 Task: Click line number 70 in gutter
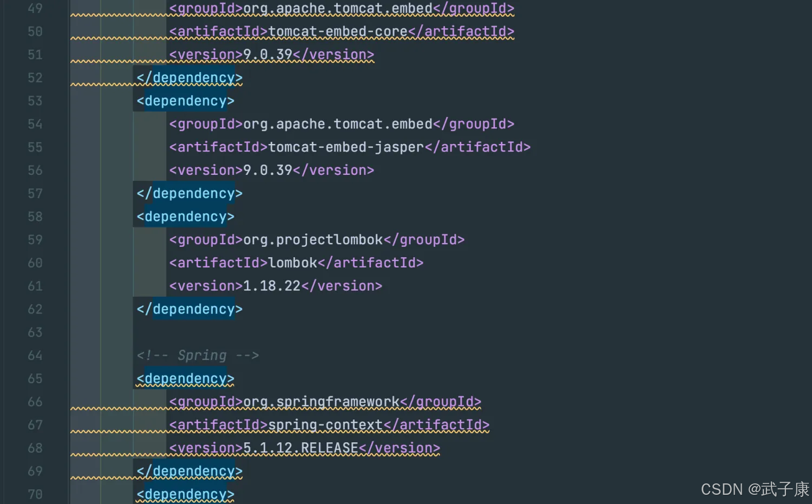click(x=35, y=494)
